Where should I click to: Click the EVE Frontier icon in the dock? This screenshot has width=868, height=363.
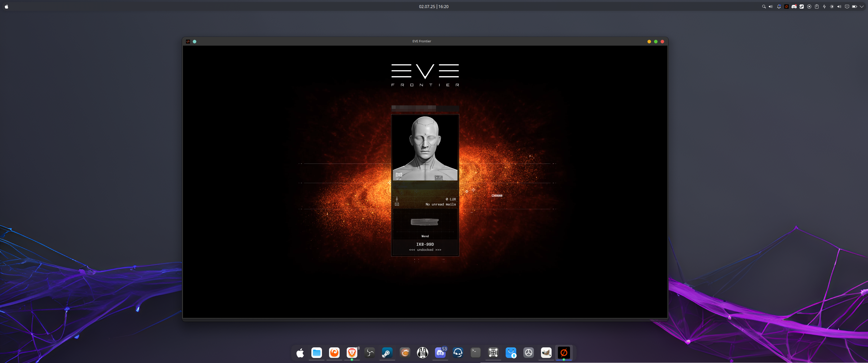tap(564, 353)
